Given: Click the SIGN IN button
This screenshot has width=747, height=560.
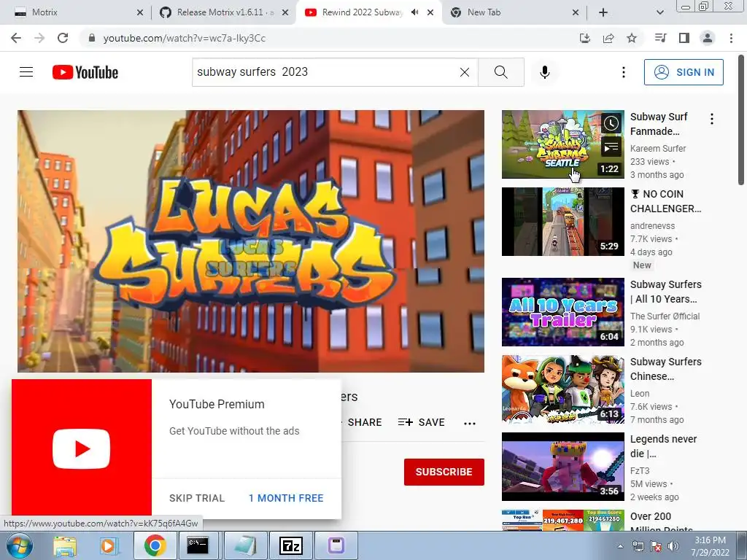Looking at the screenshot, I should point(684,72).
